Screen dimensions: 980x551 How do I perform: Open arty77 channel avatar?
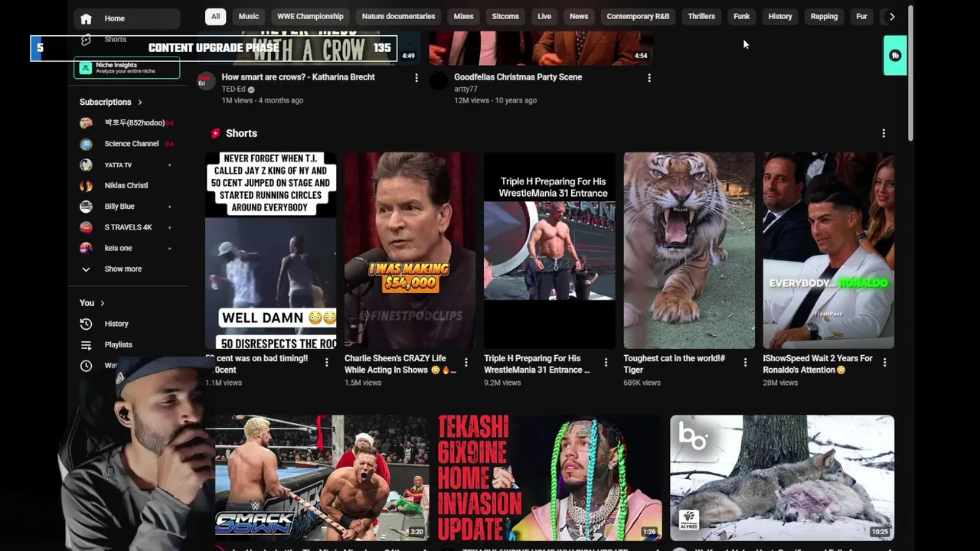tap(439, 81)
